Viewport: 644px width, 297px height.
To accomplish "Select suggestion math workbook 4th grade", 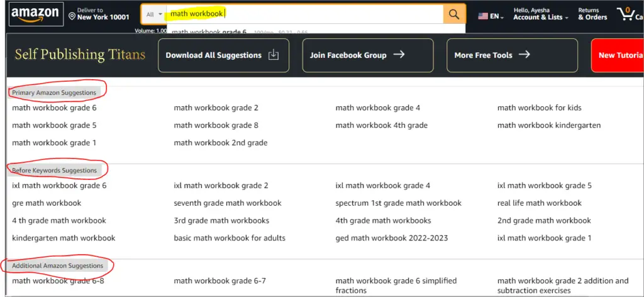I will 382,125.
